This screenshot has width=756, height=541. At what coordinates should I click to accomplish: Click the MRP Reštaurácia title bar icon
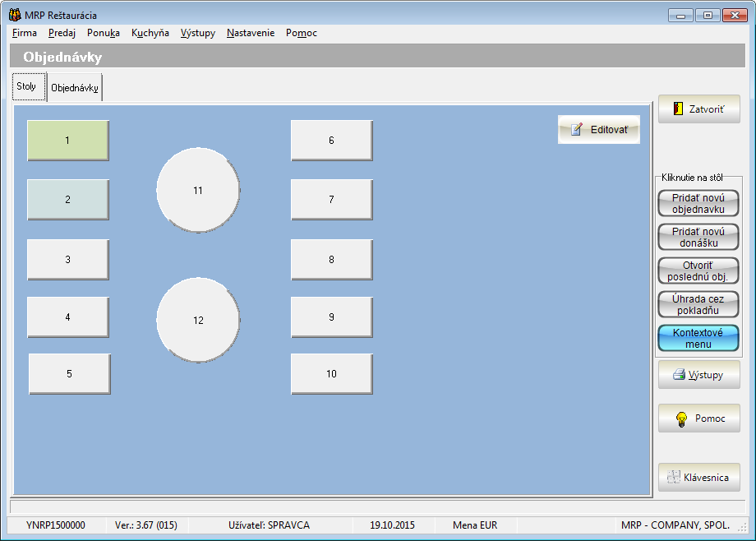pyautogui.click(x=14, y=15)
